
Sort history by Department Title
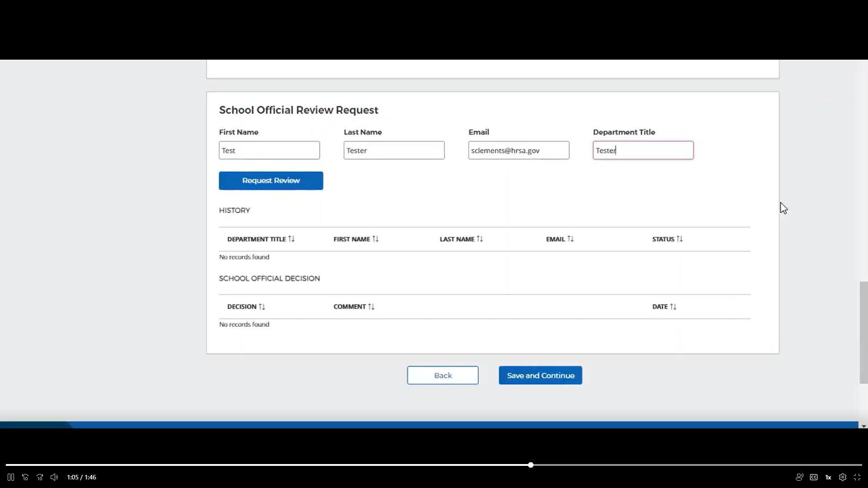(x=261, y=239)
